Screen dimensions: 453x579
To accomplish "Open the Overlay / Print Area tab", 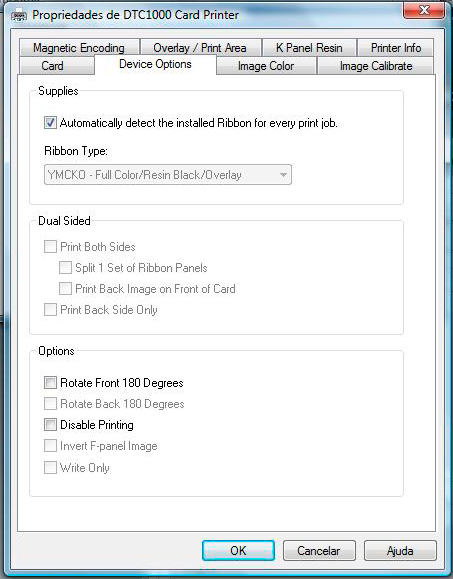I will tap(200, 47).
